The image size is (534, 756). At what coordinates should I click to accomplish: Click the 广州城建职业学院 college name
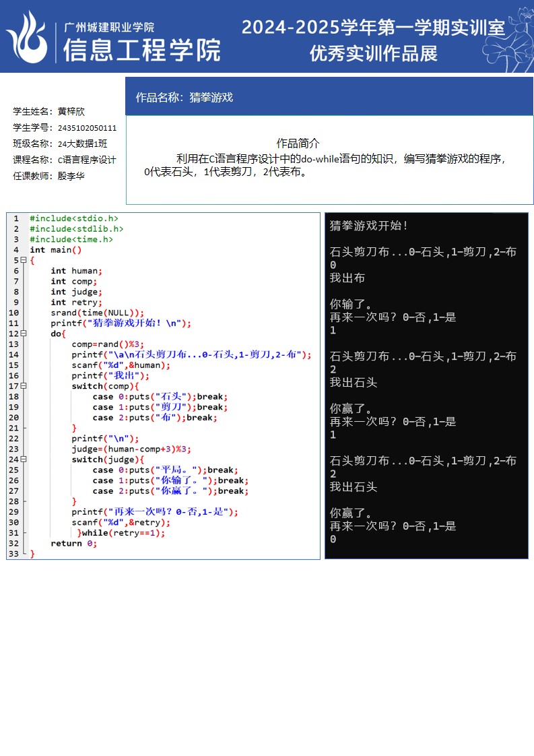point(109,27)
